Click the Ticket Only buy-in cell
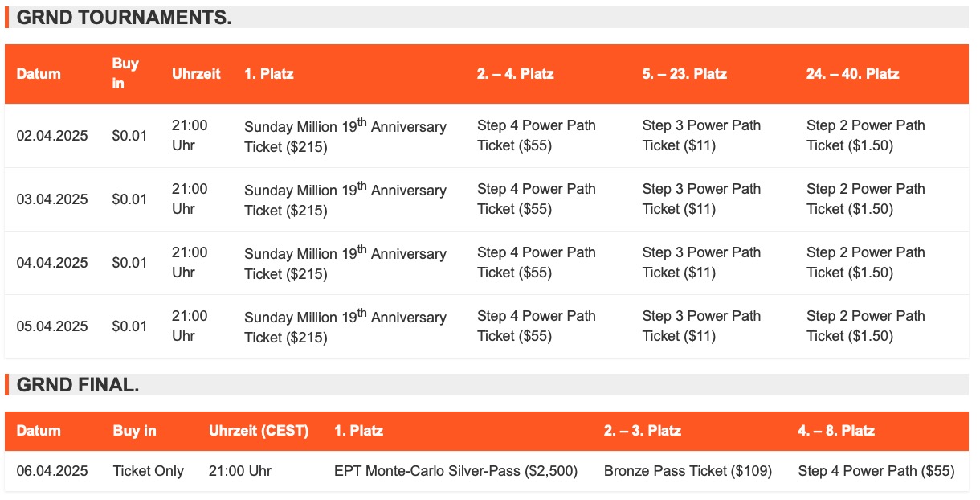The height and width of the screenshot is (500, 980). [149, 471]
